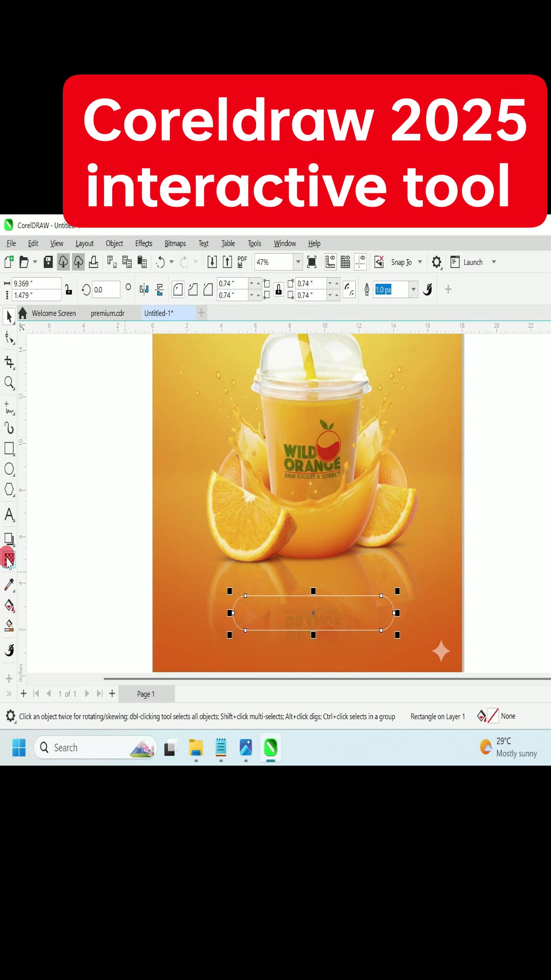Open the zoom level dropdown

[x=298, y=262]
